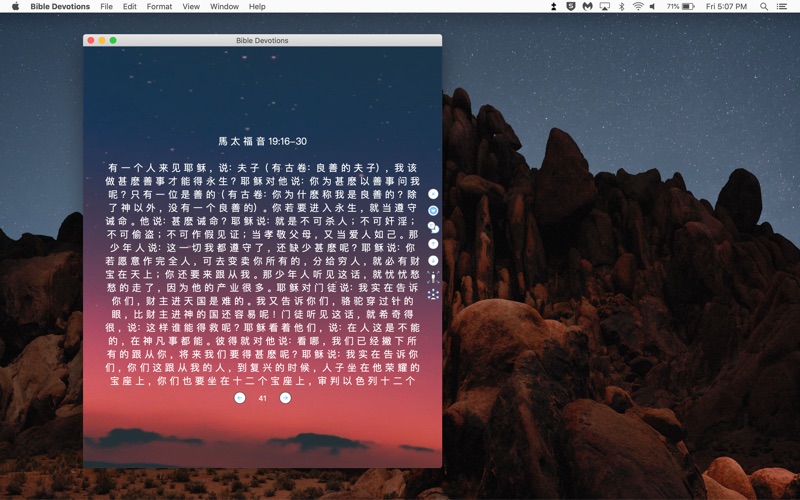The height and width of the screenshot is (500, 800).
Task: Click the 馬太福音 19:16–30 passage heading
Action: tap(262, 142)
